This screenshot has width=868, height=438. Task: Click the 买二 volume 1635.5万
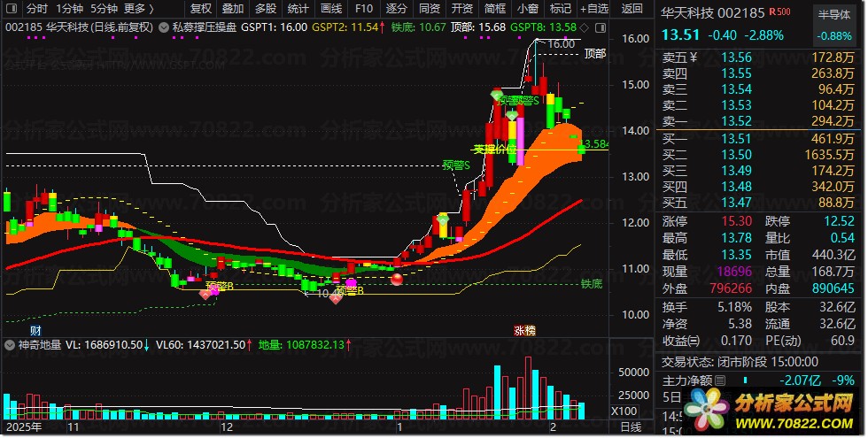pos(829,155)
